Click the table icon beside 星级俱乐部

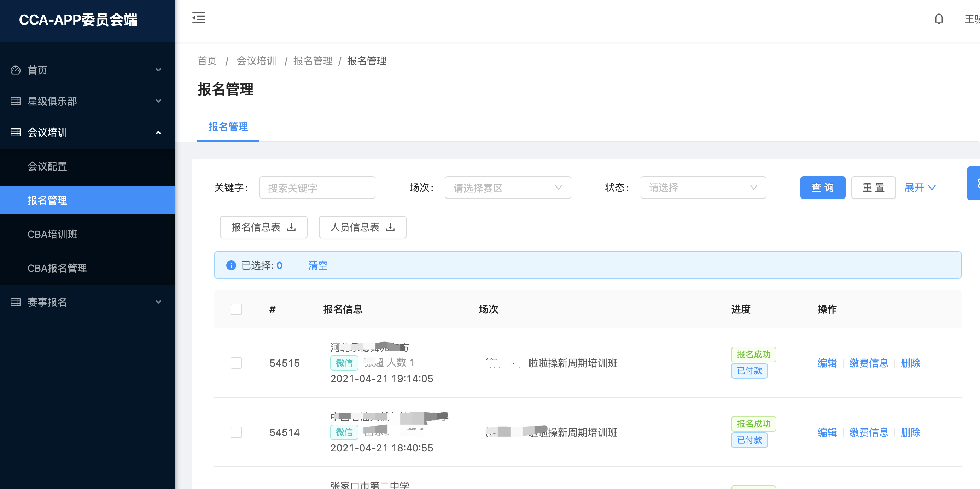(16, 101)
